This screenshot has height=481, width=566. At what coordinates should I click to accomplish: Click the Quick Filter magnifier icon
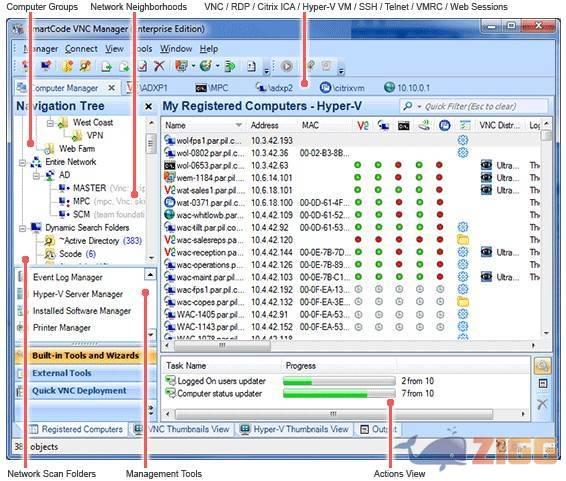point(408,106)
